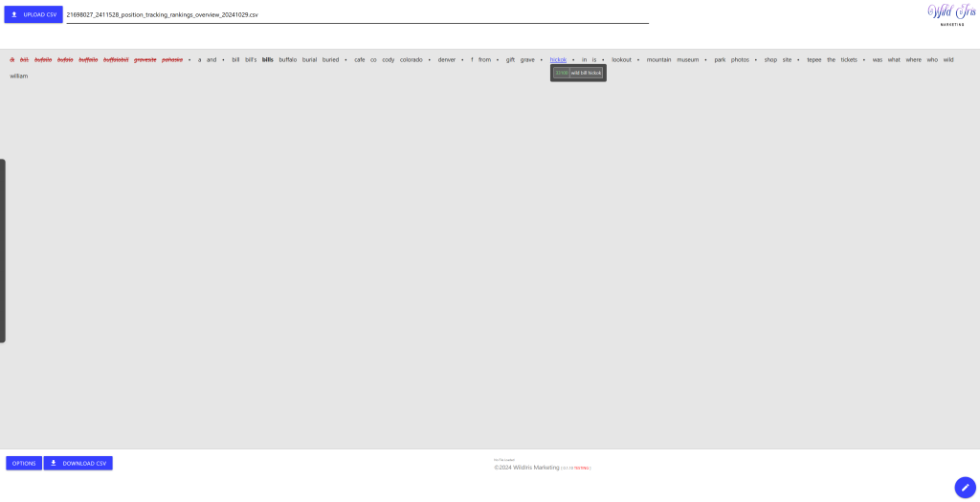Click the keyword 'colorado'

point(411,59)
